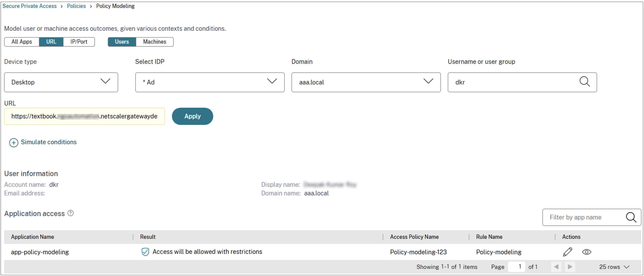Screen dimensions: 644x276
Task: Click the page number input field
Action: coord(516,267)
